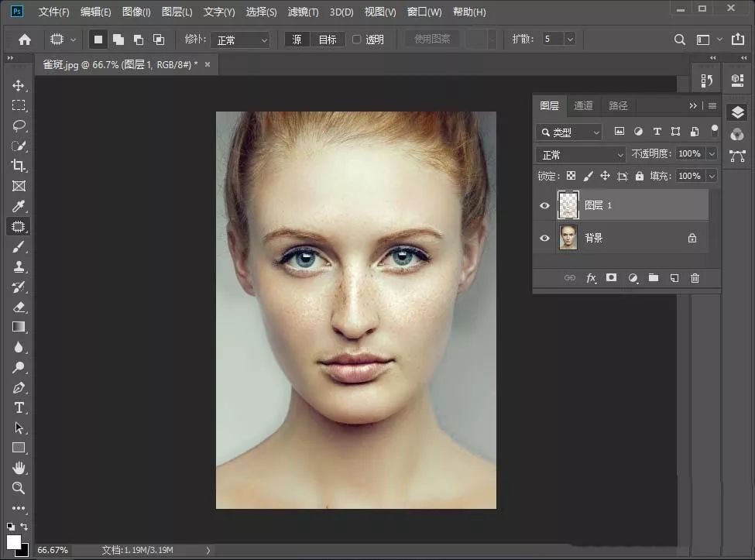755x560 pixels.
Task: Click the foreground color swatch
Action: (x=14, y=541)
